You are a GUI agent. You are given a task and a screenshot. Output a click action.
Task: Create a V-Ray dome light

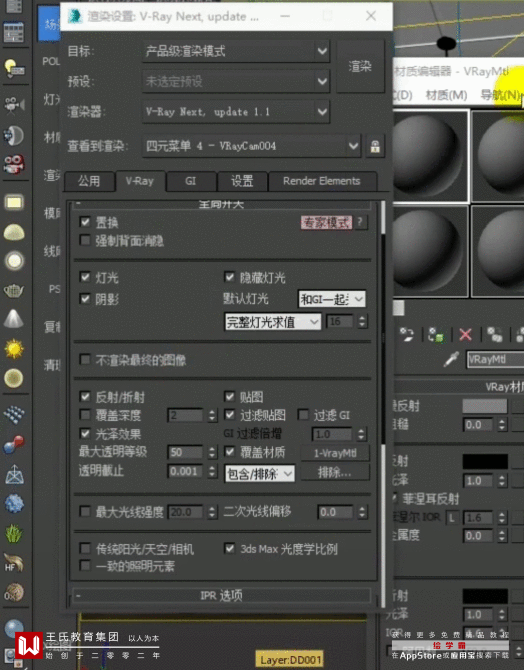pos(14,232)
